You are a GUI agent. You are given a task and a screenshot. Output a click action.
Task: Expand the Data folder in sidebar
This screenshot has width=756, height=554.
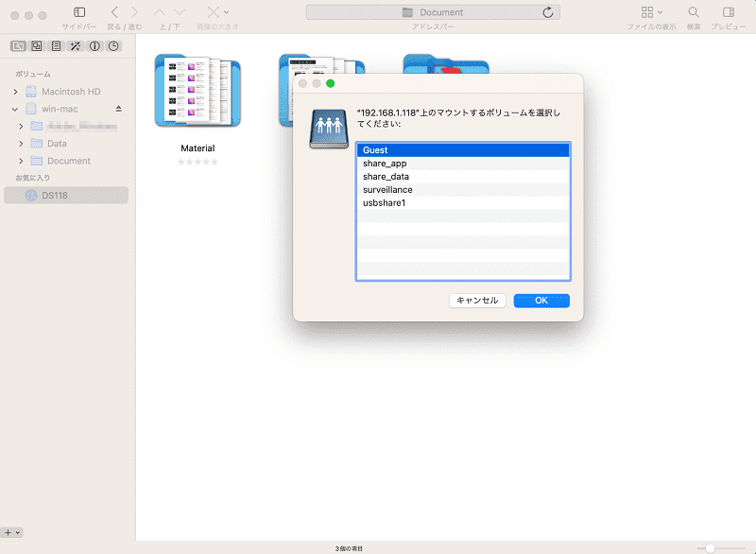21,144
